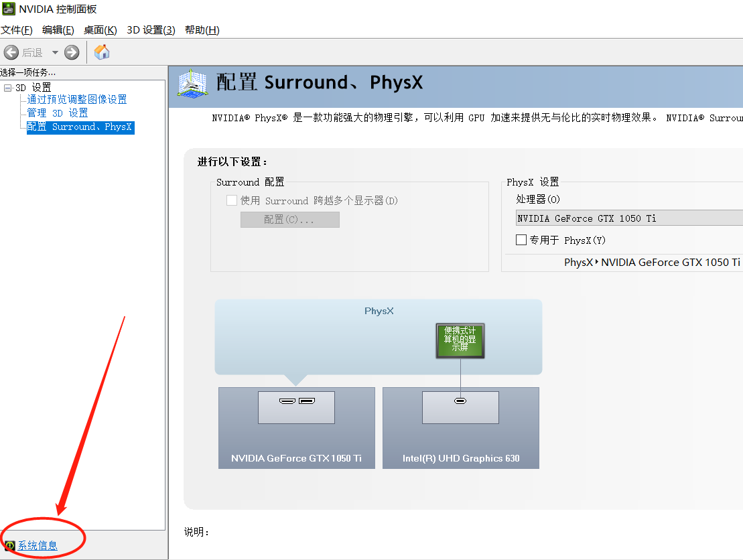Select 通过预览调整图像设置 in task tree
Screen dimensions: 743x560
(x=76, y=100)
